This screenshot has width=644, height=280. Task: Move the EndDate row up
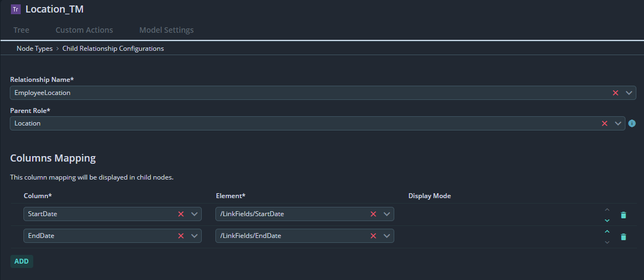[607, 231]
